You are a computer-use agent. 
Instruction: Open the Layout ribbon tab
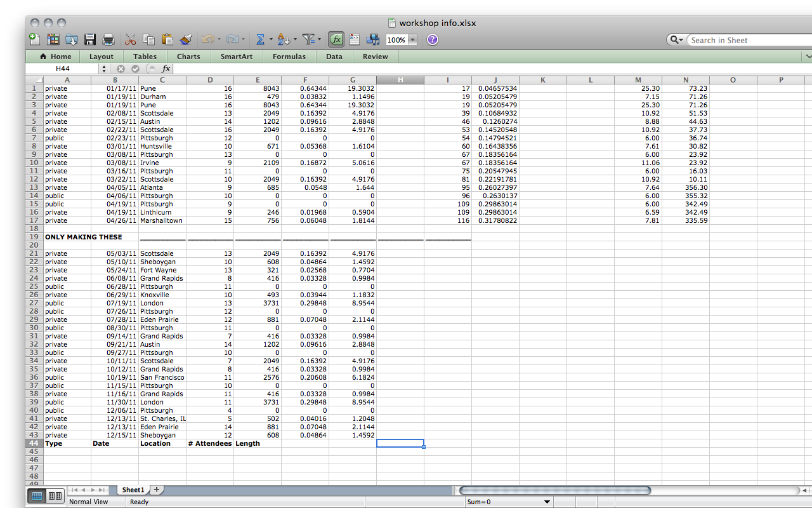coord(101,57)
